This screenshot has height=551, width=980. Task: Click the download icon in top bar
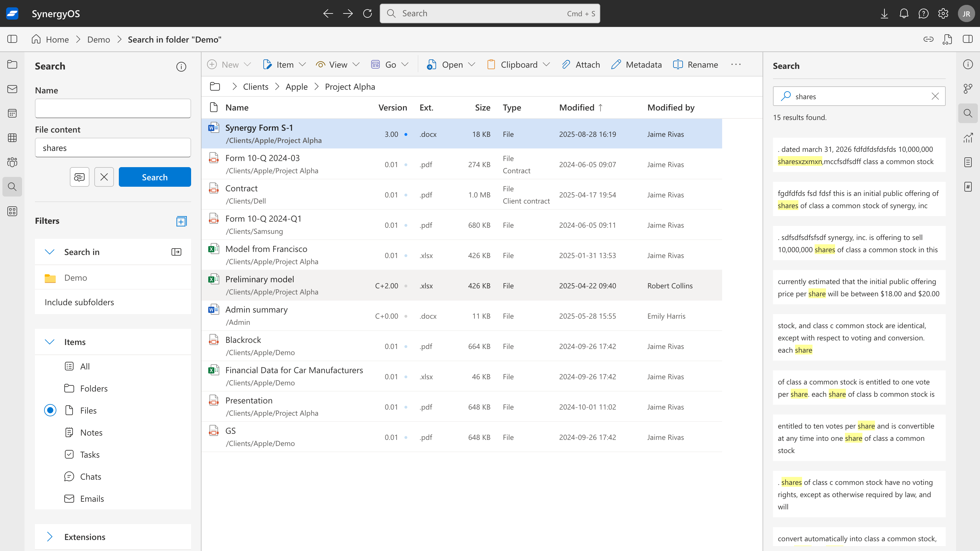point(884,14)
